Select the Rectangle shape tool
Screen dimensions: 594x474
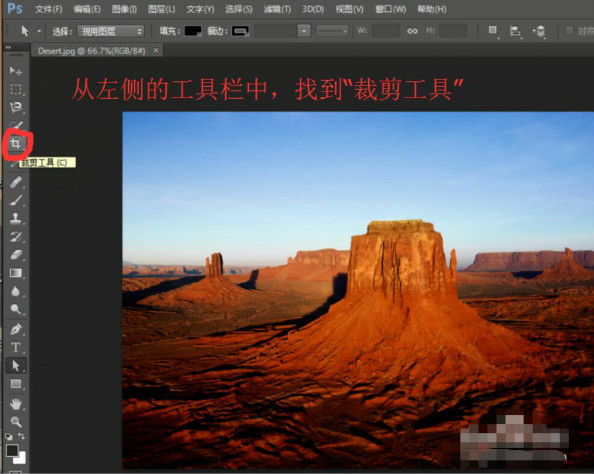16,384
